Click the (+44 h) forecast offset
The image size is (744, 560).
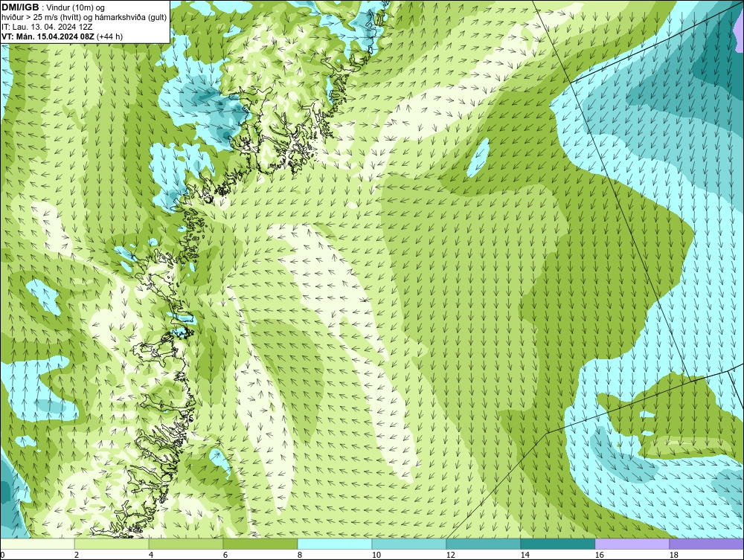[x=109, y=36]
